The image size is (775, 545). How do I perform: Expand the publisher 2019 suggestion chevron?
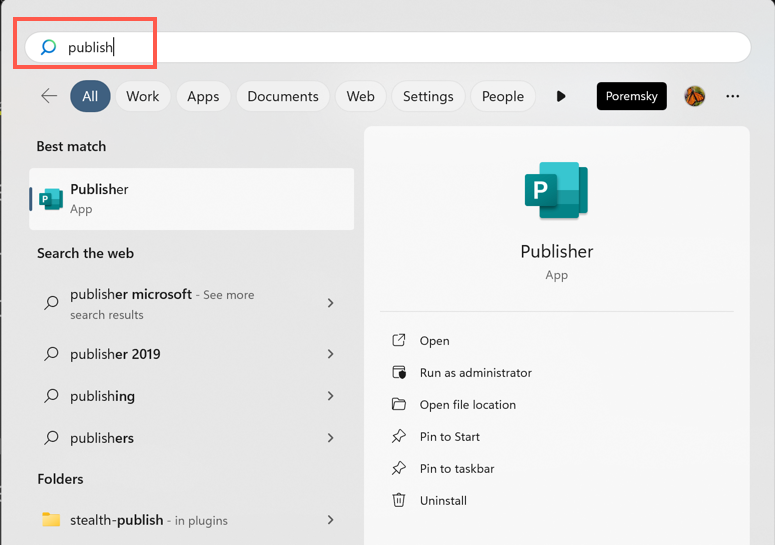[331, 354]
